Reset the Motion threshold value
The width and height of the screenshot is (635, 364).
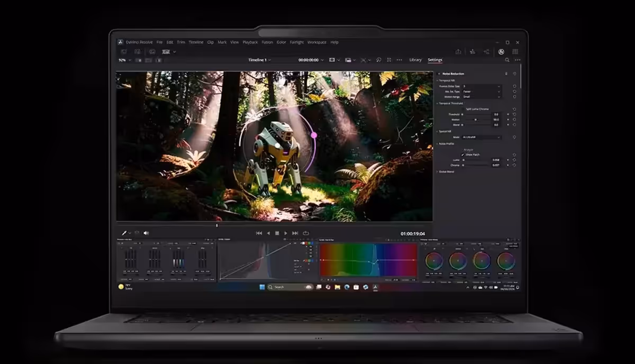(514, 120)
